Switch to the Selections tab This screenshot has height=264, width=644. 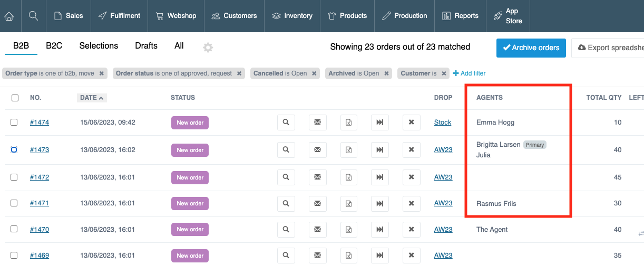coord(99,46)
